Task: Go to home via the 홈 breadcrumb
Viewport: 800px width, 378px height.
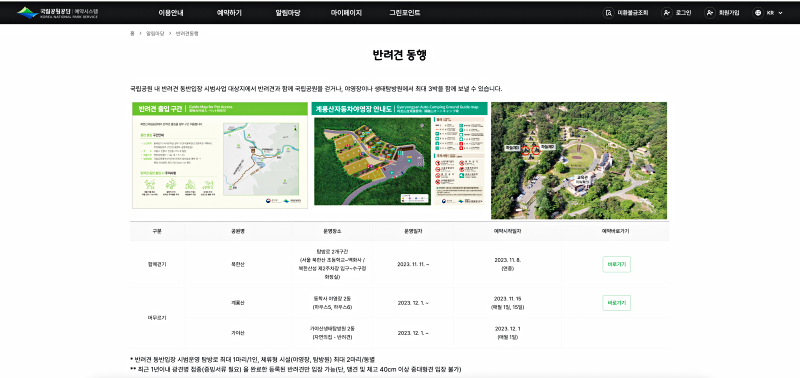Action: 132,34
